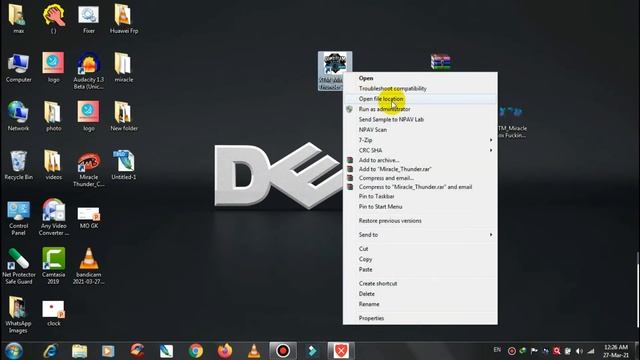This screenshot has width=640, height=360.
Task: Choose Properties in the context menu
Action: [420, 318]
